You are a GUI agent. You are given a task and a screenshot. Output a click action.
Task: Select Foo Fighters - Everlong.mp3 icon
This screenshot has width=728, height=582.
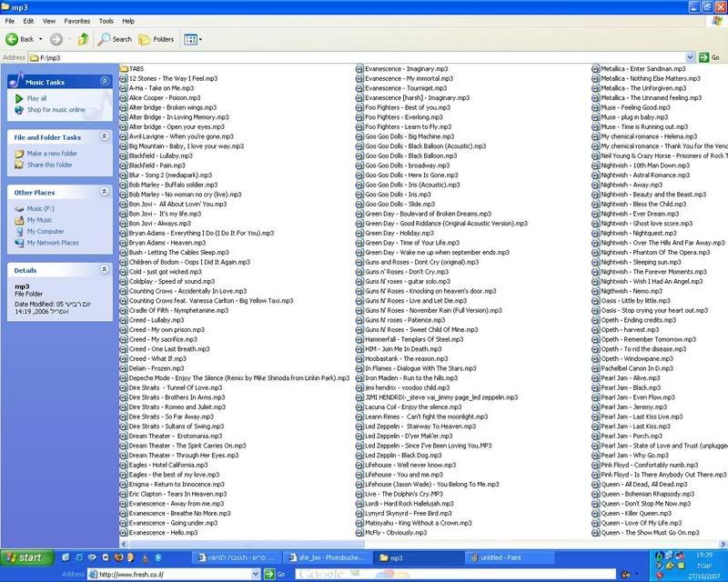point(359,117)
